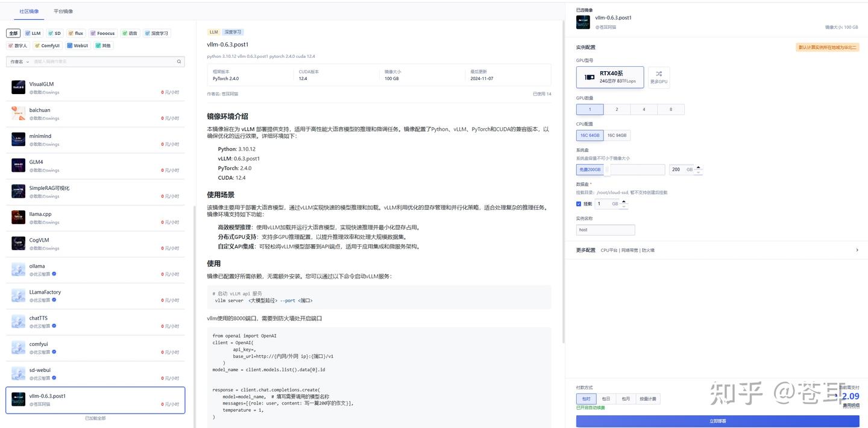The image size is (868, 428).
Task: Select the 全部 category filter
Action: pyautogui.click(x=13, y=33)
